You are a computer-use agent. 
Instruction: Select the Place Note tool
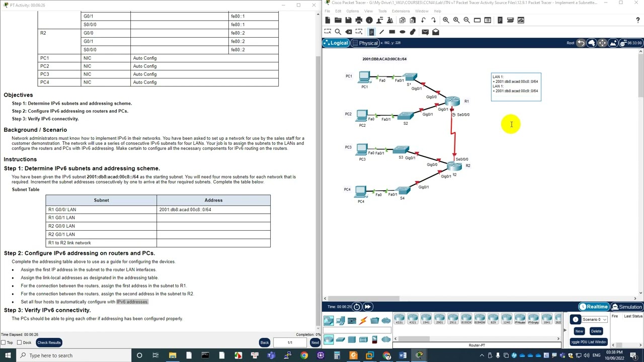coord(371,32)
